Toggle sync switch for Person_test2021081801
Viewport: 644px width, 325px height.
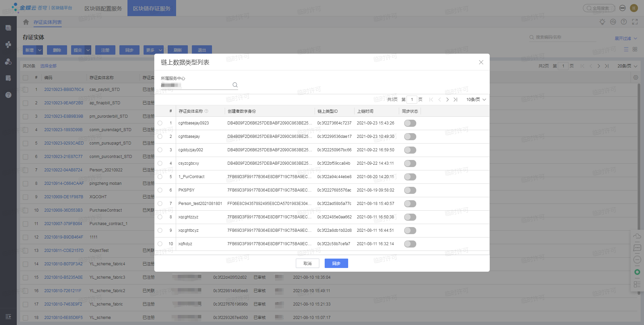pos(410,204)
